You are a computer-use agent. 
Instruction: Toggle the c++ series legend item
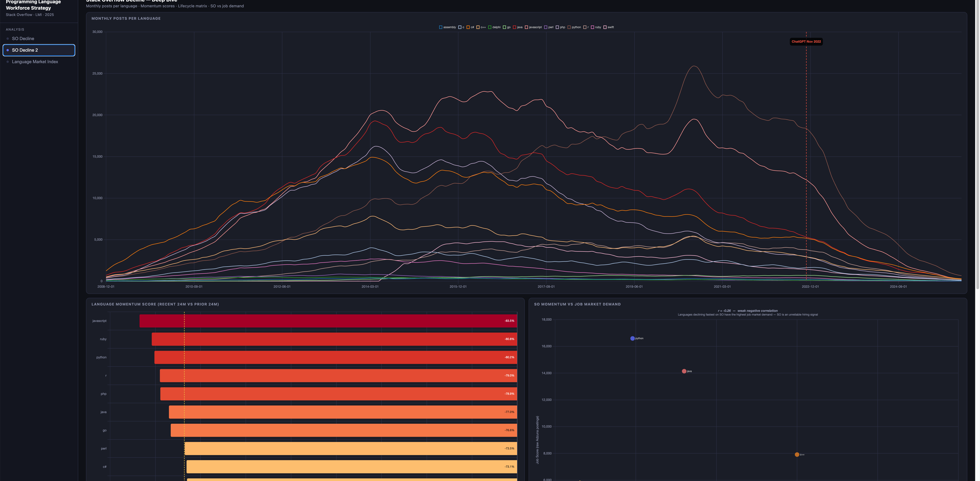(481, 27)
